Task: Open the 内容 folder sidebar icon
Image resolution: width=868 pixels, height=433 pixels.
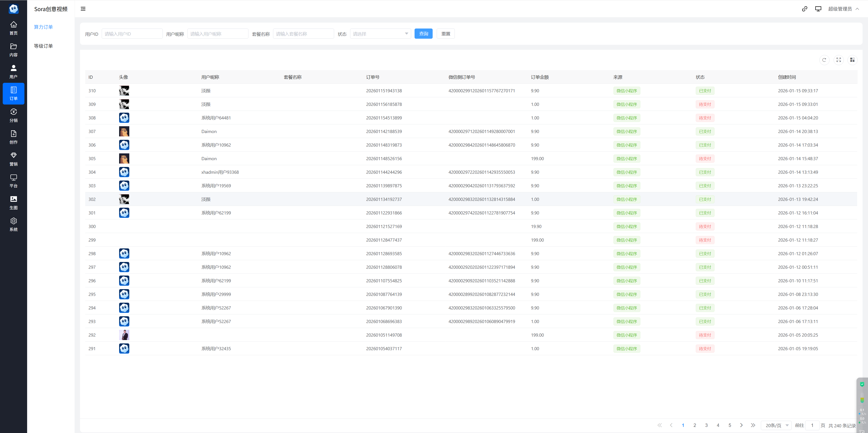Action: 14,50
